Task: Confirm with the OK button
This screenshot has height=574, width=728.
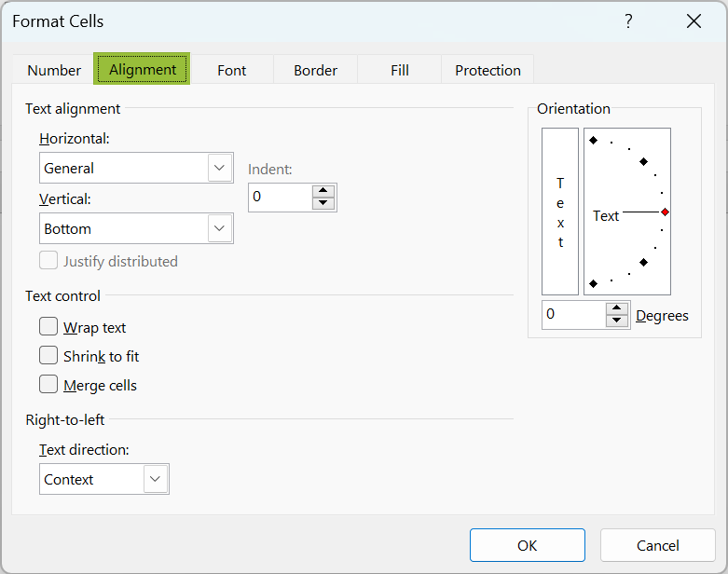Action: [528, 545]
